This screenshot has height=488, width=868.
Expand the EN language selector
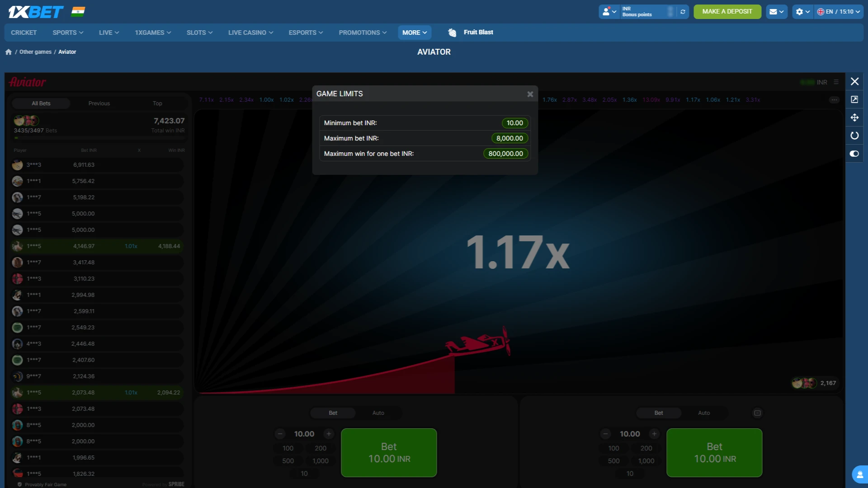click(839, 11)
